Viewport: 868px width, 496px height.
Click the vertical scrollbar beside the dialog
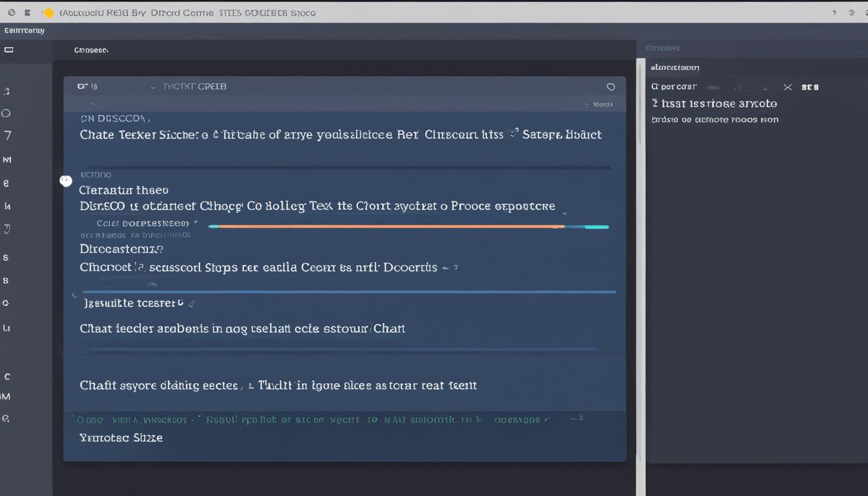(x=641, y=258)
